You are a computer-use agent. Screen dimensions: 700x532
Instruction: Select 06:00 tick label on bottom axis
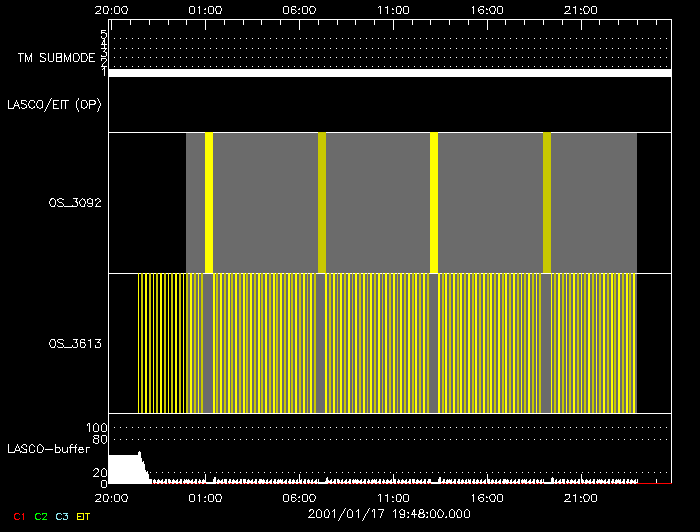point(299,496)
